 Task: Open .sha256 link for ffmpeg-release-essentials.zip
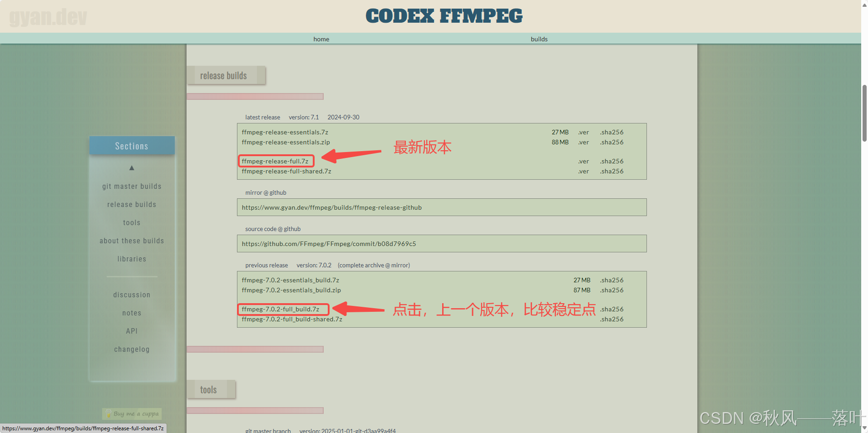click(612, 142)
